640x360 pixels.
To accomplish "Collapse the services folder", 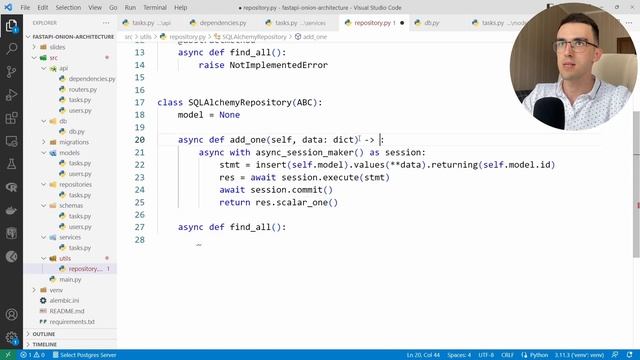I will click(x=70, y=237).
